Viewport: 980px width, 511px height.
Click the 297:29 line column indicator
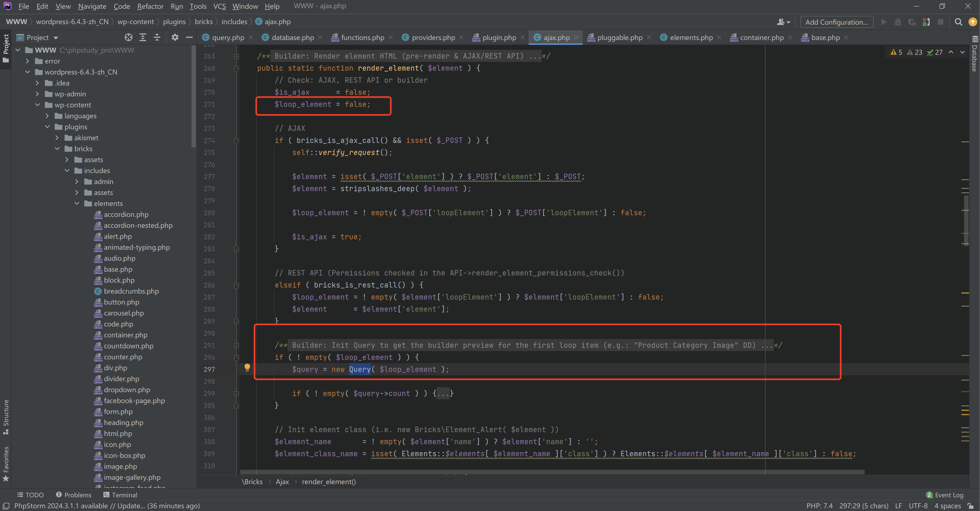tap(863, 506)
